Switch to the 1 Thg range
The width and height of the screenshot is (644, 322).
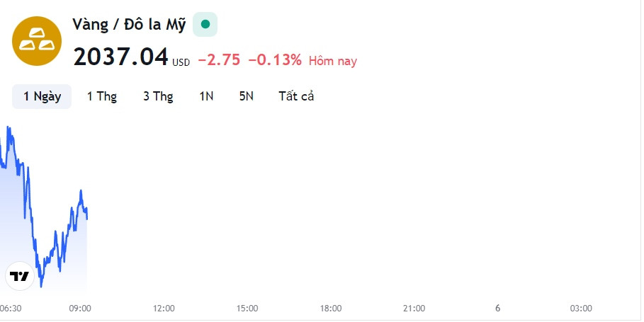tap(102, 96)
